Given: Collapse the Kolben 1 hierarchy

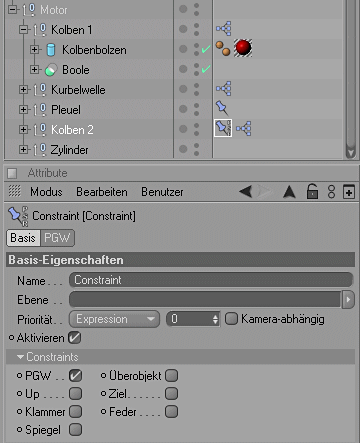Looking at the screenshot, I should pyautogui.click(x=23, y=30).
